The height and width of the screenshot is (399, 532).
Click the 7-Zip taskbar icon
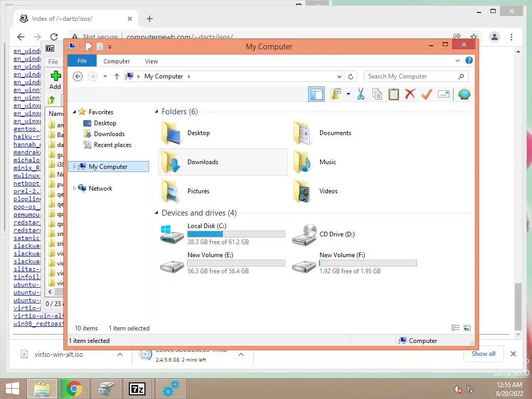[137, 389]
